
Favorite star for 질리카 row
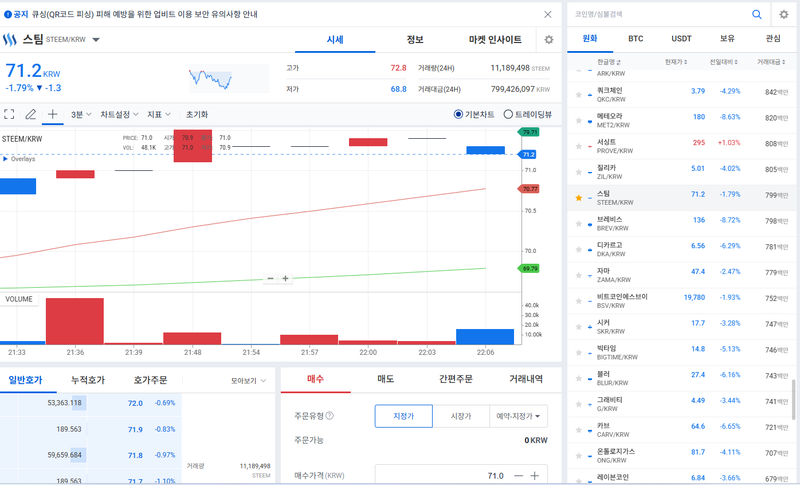pos(579,172)
